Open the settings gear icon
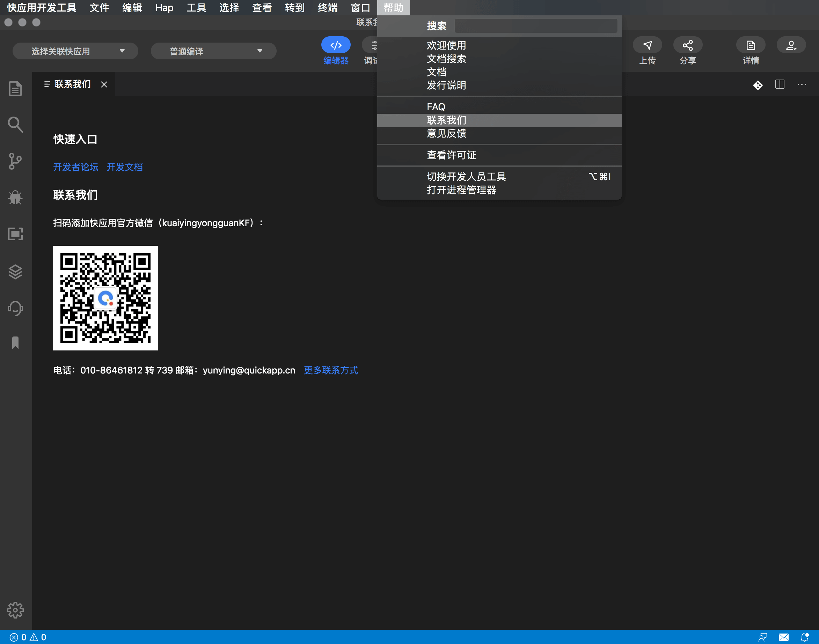The height and width of the screenshot is (644, 819). point(15,610)
